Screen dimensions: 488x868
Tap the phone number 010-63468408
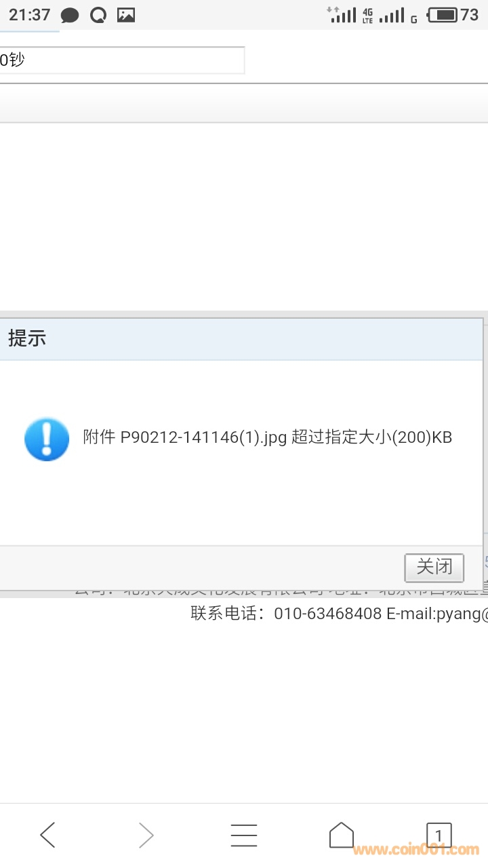click(x=328, y=614)
